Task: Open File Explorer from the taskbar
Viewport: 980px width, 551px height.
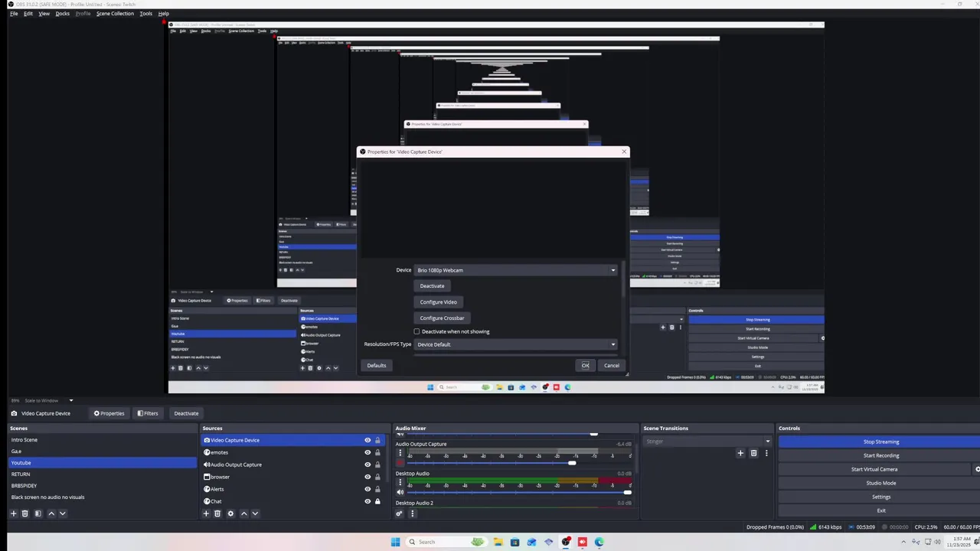Action: point(498,542)
